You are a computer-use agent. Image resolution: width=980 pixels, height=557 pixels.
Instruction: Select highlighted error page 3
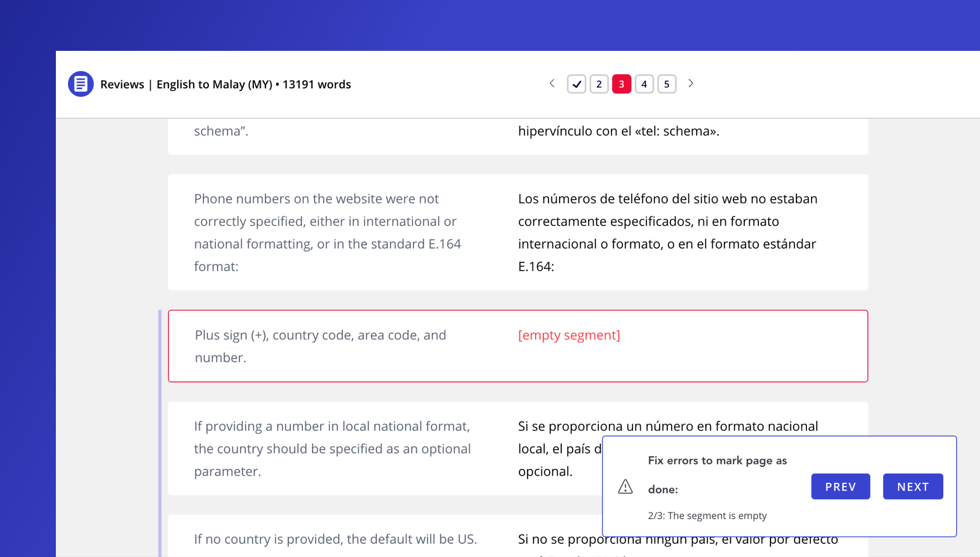(621, 84)
